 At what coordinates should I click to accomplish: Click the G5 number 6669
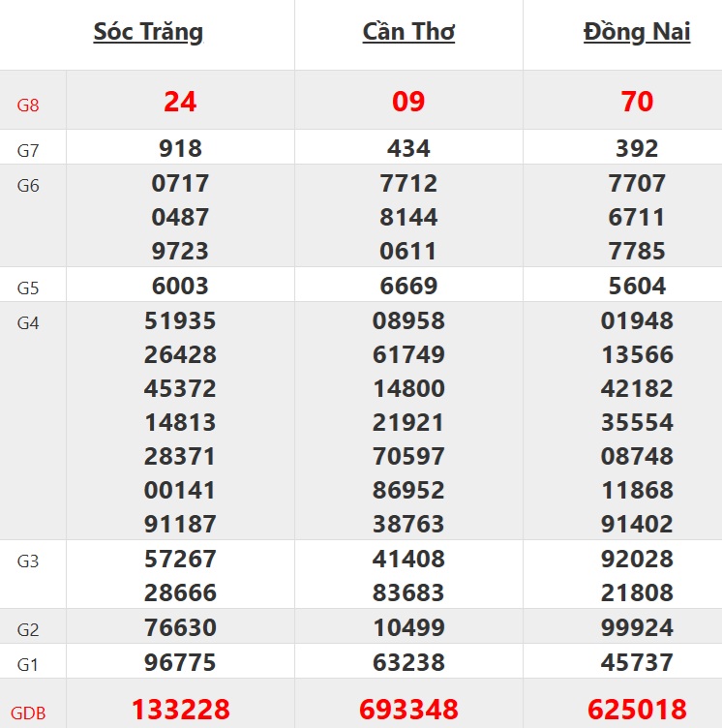click(408, 286)
